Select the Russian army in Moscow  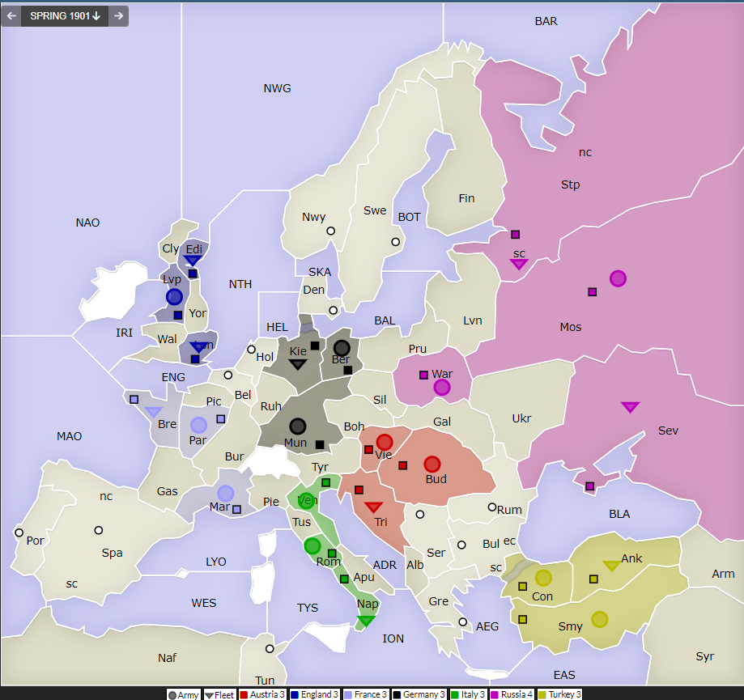click(618, 278)
